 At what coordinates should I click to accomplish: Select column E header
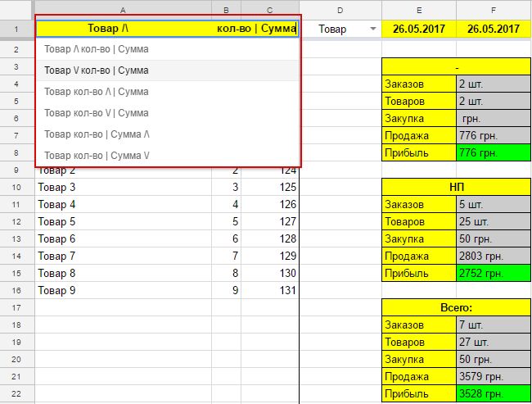coord(419,10)
